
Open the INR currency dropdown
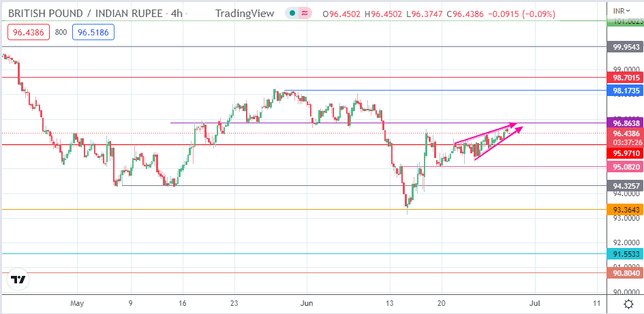coord(621,11)
